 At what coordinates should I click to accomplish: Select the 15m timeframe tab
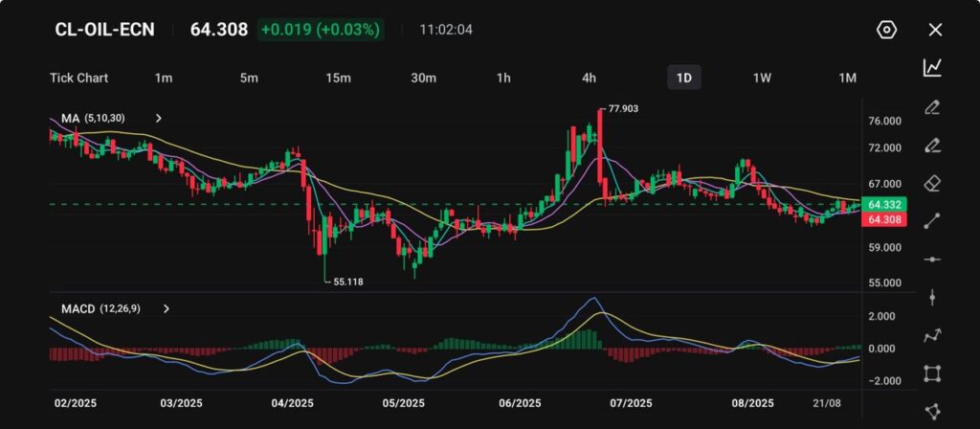pos(337,78)
